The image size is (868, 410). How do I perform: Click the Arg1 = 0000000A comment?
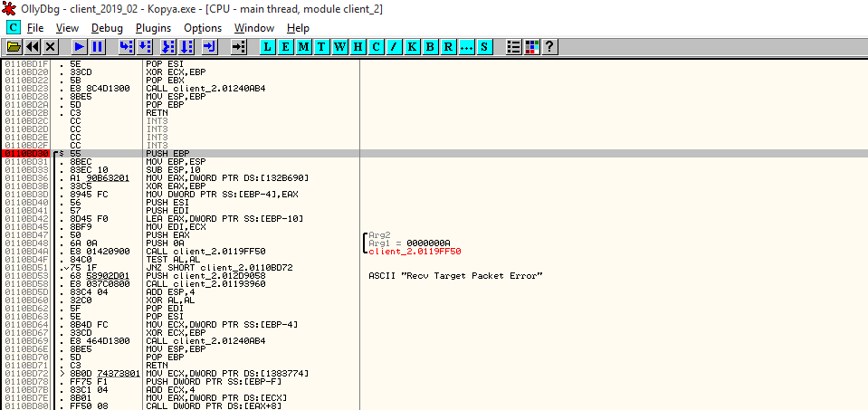click(409, 243)
